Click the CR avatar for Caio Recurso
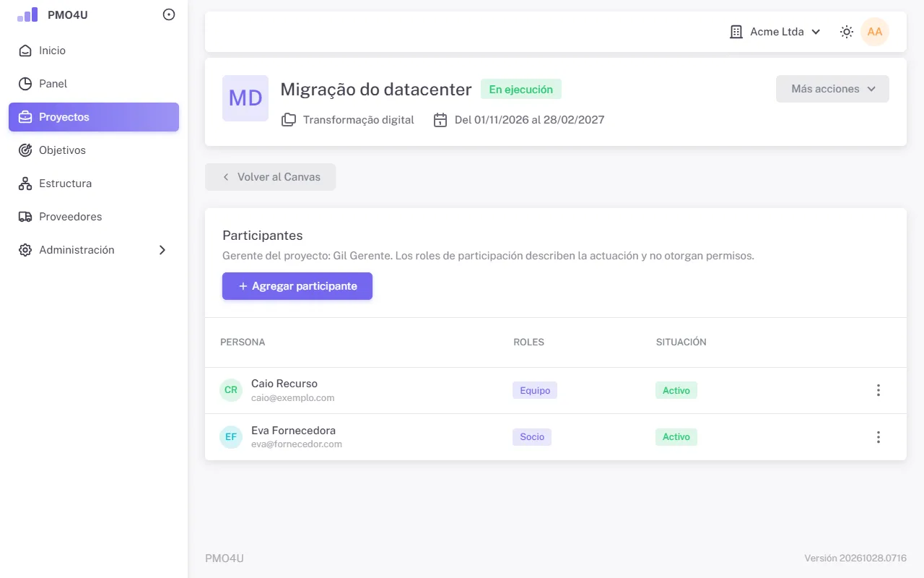This screenshot has width=924, height=578. [231, 390]
